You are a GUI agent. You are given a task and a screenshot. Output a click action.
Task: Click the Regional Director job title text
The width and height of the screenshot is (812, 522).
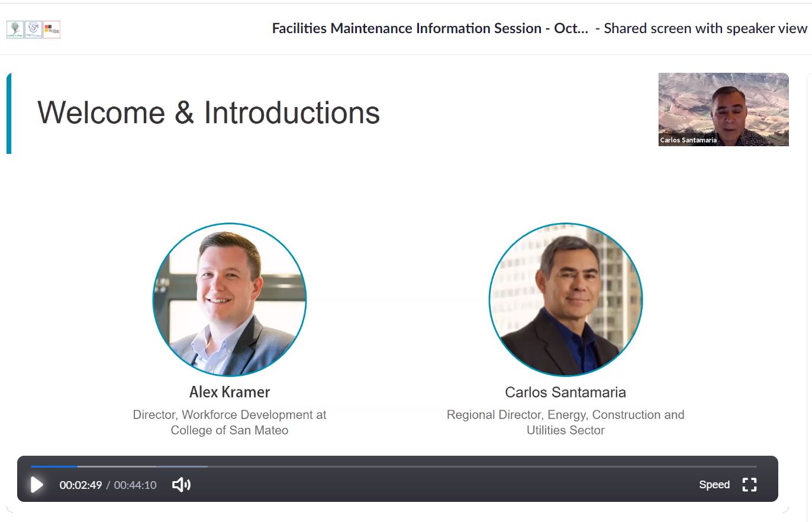[x=565, y=422]
